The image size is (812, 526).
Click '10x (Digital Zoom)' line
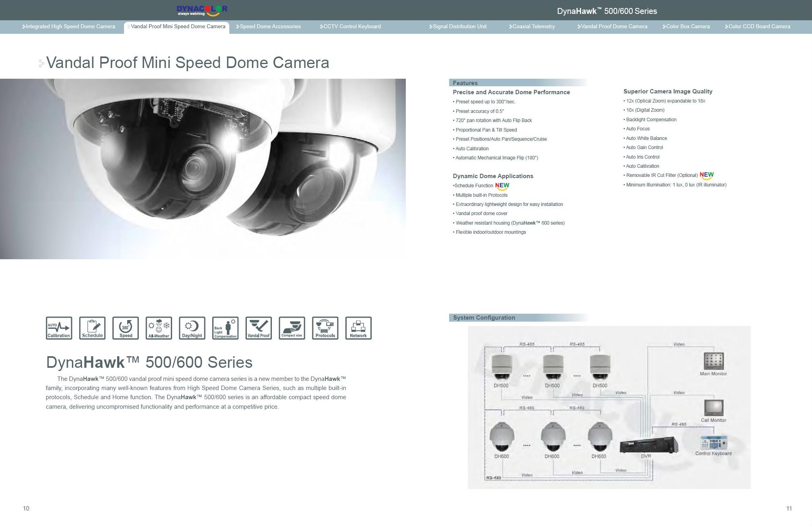point(644,110)
